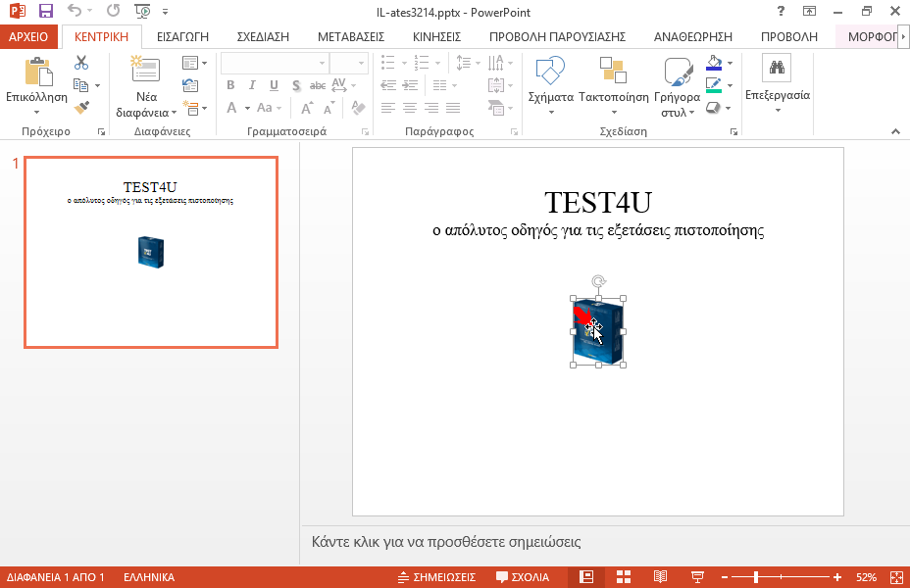Decrease font size with the small A icon
This screenshot has width=910, height=588.
(329, 108)
